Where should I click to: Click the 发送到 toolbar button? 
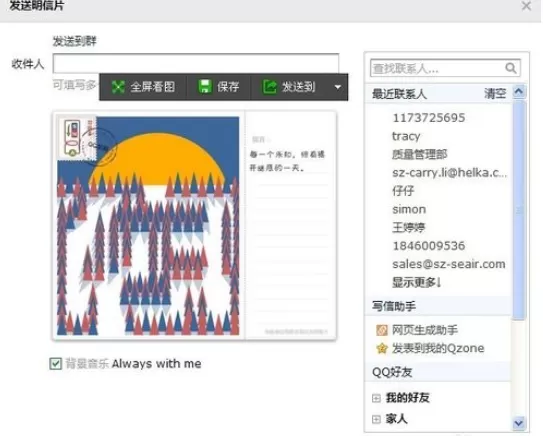point(289,87)
